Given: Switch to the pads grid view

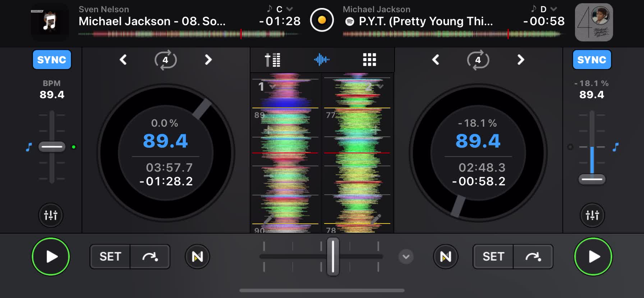Looking at the screenshot, I should coord(369,60).
